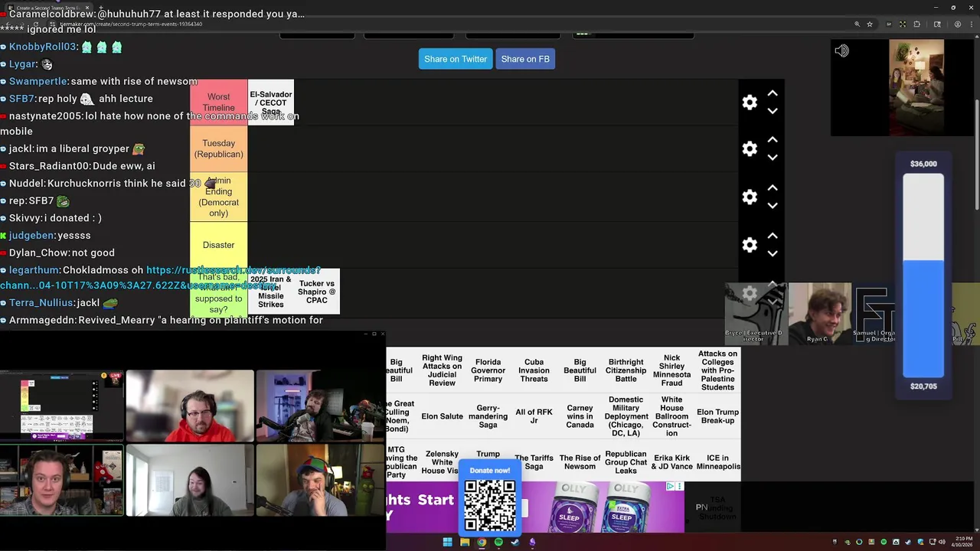Viewport: 980px width, 551px height.
Task: Click the Worst Timeline tier label
Action: (218, 102)
